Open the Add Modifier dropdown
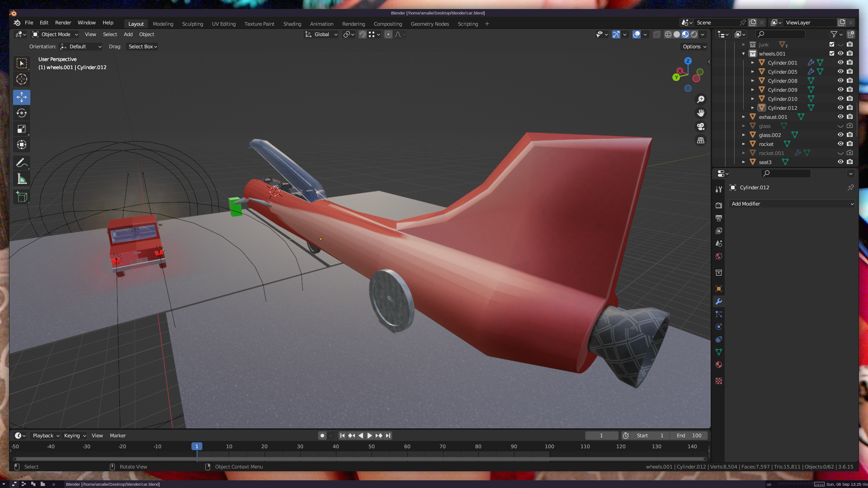The width and height of the screenshot is (868, 488). [x=792, y=204]
